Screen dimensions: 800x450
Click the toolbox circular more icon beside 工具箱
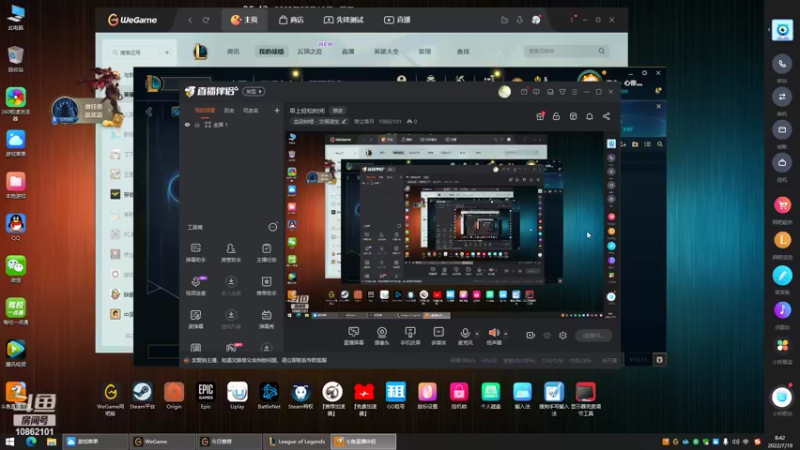(x=273, y=227)
